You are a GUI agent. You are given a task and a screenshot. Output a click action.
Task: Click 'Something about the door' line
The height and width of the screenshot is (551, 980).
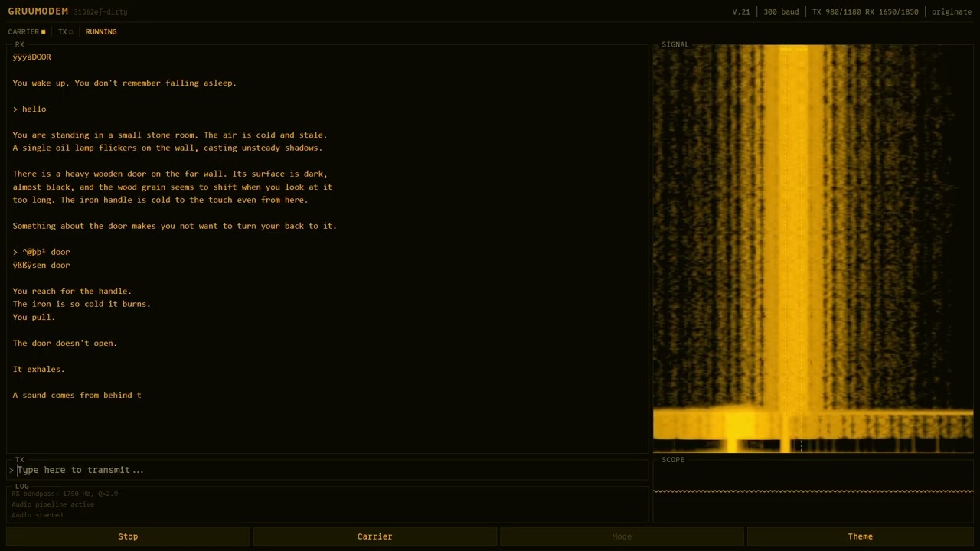point(175,226)
